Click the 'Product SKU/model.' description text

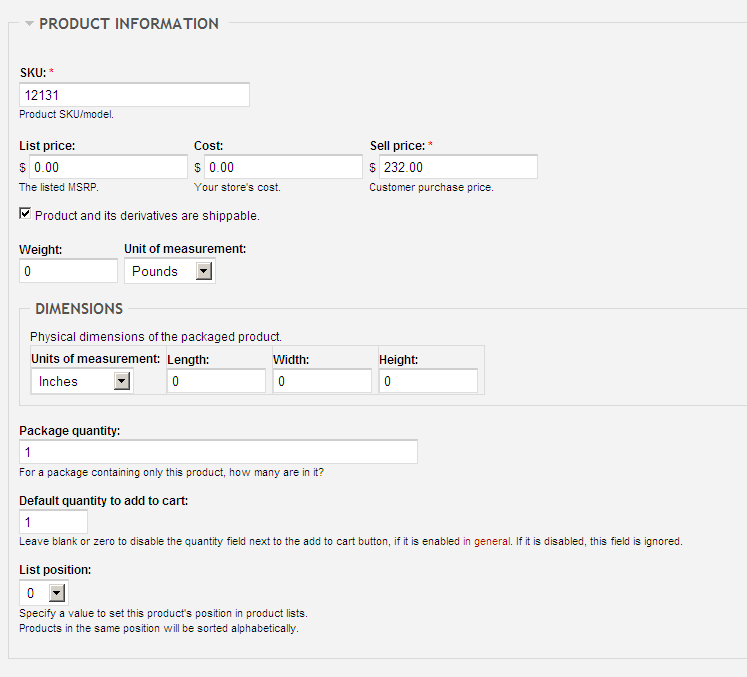click(67, 114)
